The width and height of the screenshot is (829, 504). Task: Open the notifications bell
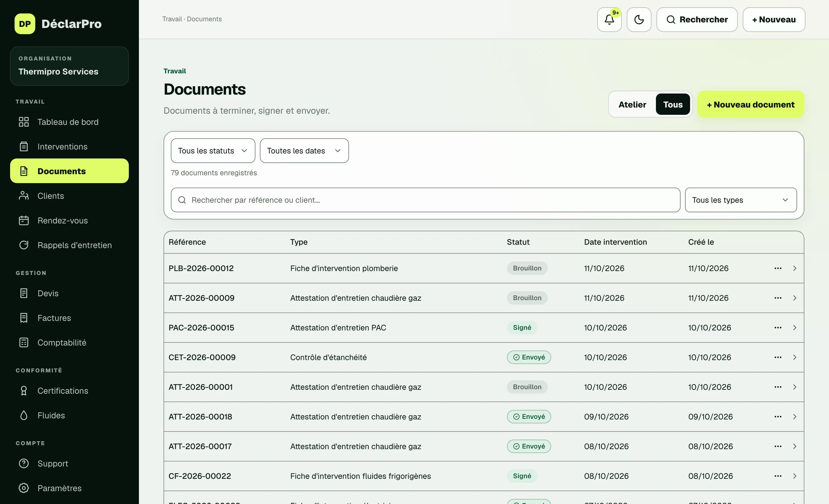point(609,20)
